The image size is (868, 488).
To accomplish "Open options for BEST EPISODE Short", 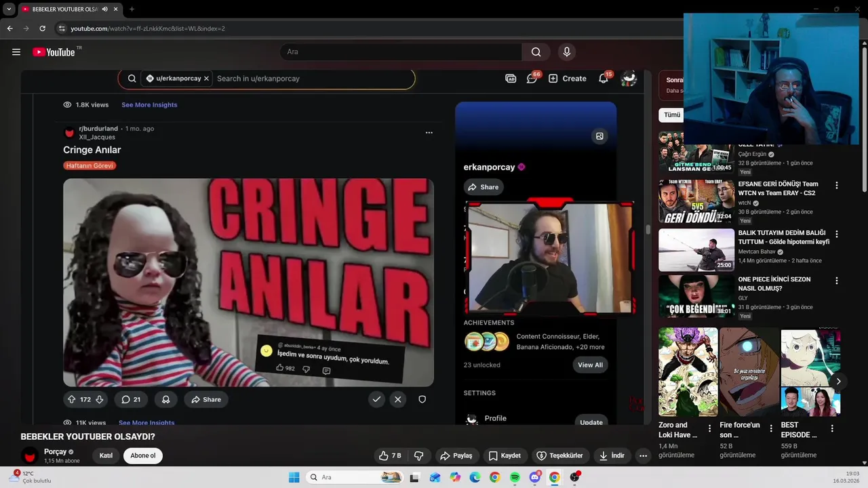I will click(x=832, y=428).
